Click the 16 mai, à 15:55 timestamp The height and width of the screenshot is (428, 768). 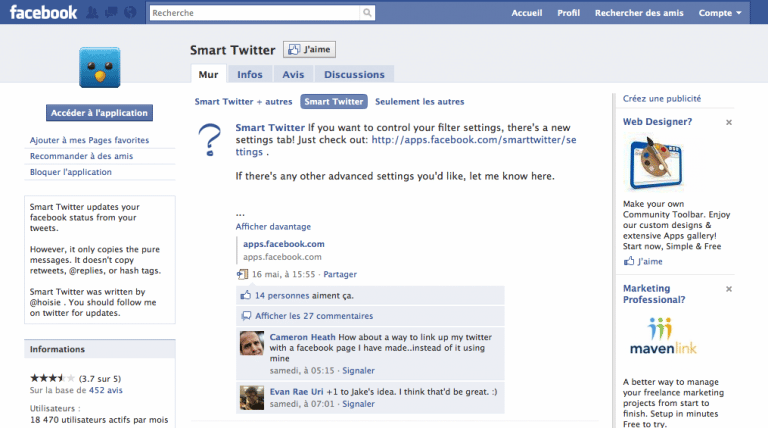tap(283, 274)
